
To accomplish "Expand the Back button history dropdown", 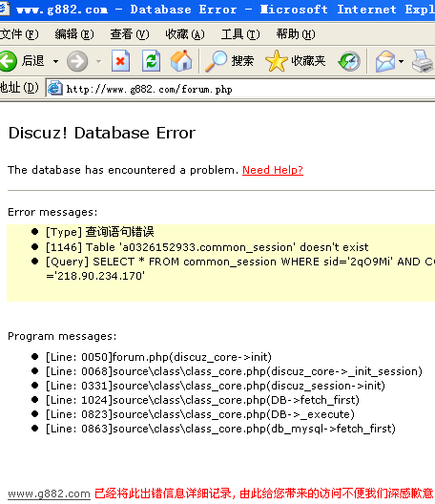I will [x=56, y=61].
